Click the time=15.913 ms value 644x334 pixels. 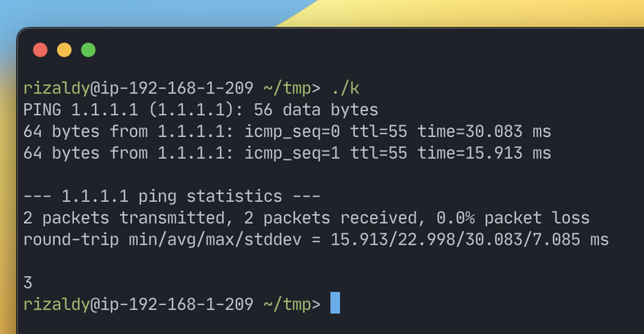485,153
